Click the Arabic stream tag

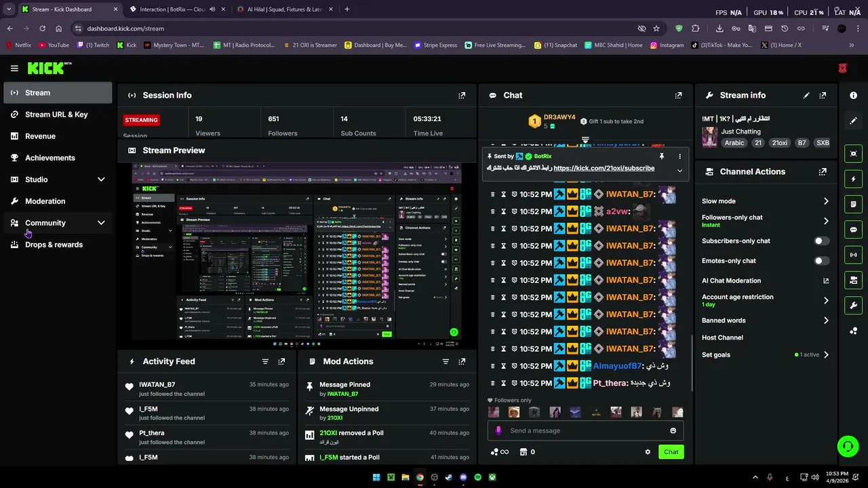click(734, 143)
